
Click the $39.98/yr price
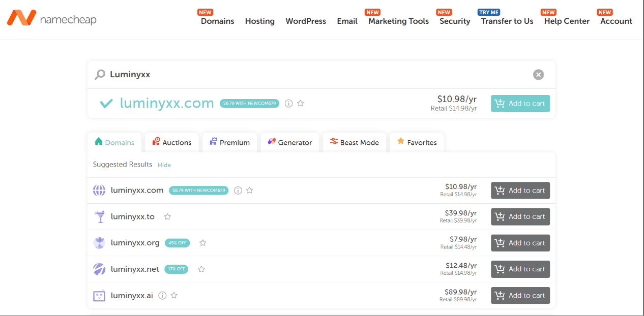click(x=461, y=213)
